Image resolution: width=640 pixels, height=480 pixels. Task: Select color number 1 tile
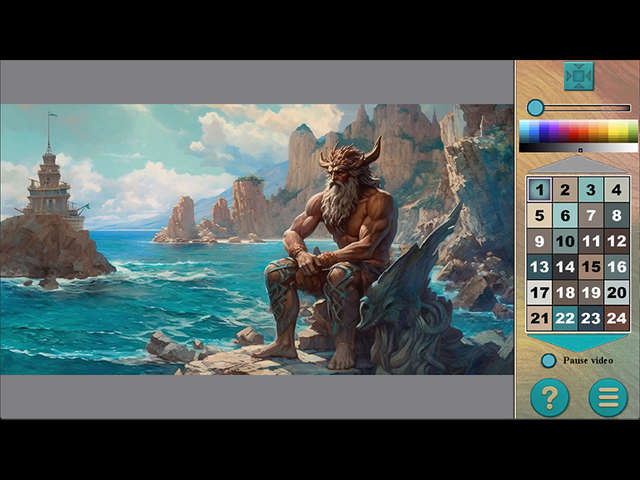click(539, 189)
